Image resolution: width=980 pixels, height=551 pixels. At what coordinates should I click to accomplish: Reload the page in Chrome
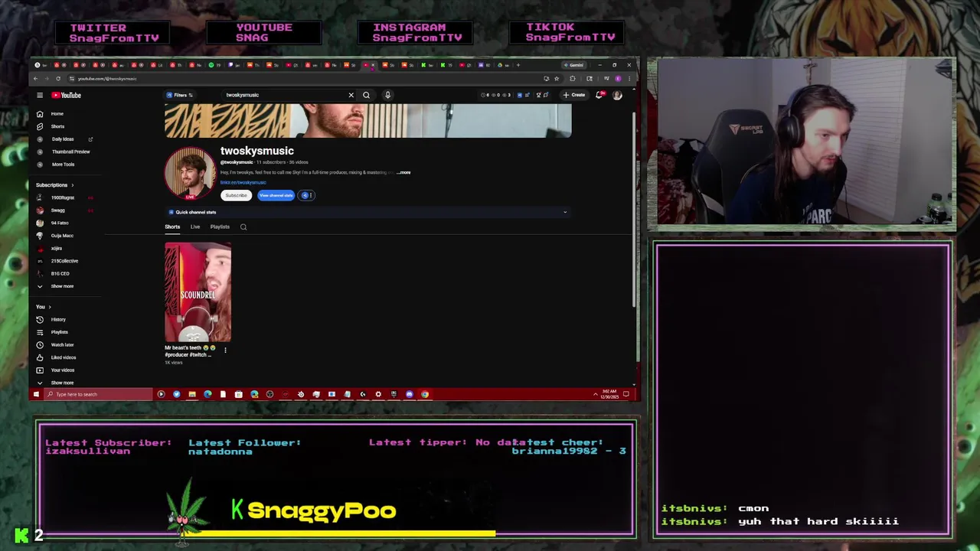(57, 78)
